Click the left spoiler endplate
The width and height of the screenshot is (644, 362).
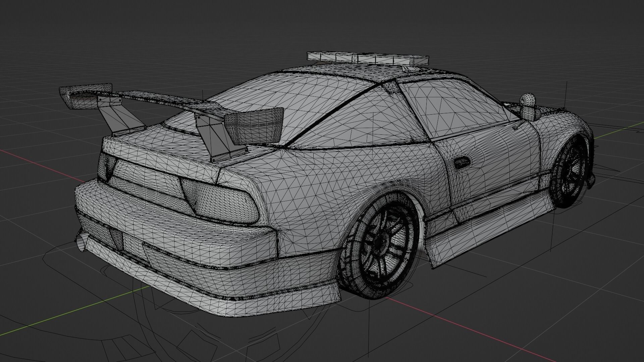(86, 96)
